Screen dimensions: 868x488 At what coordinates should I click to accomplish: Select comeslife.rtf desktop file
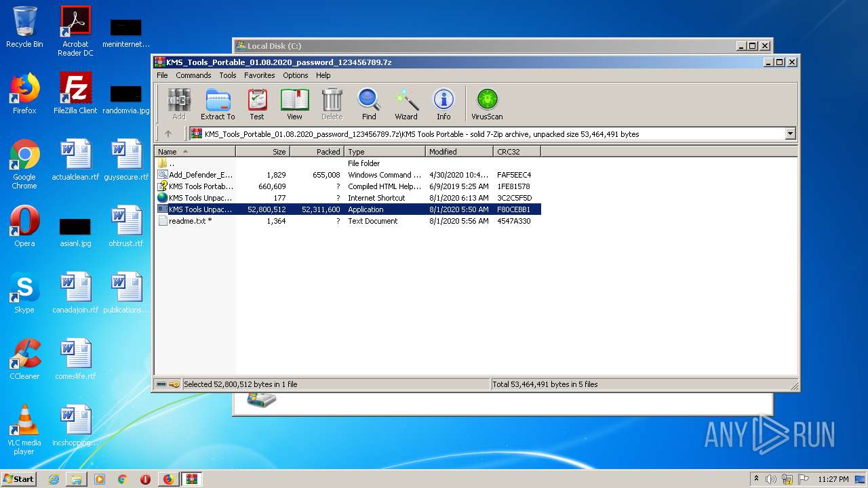75,359
